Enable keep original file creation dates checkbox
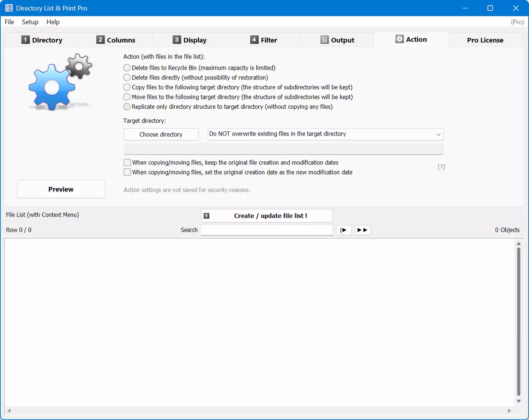 click(x=127, y=163)
